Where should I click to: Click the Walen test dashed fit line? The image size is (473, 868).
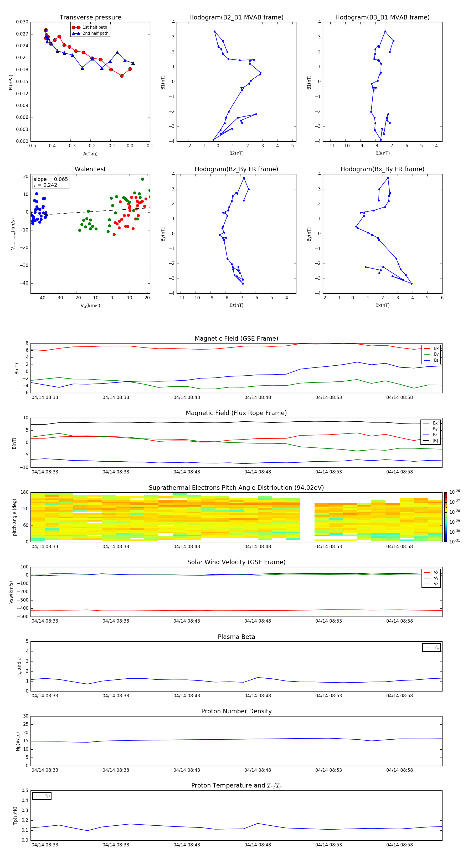click(x=90, y=212)
